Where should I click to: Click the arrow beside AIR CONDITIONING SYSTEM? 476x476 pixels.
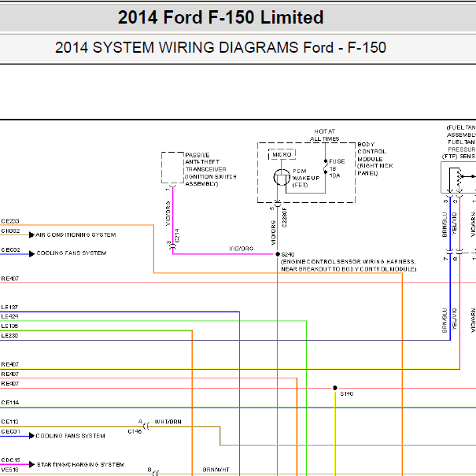click(x=31, y=235)
